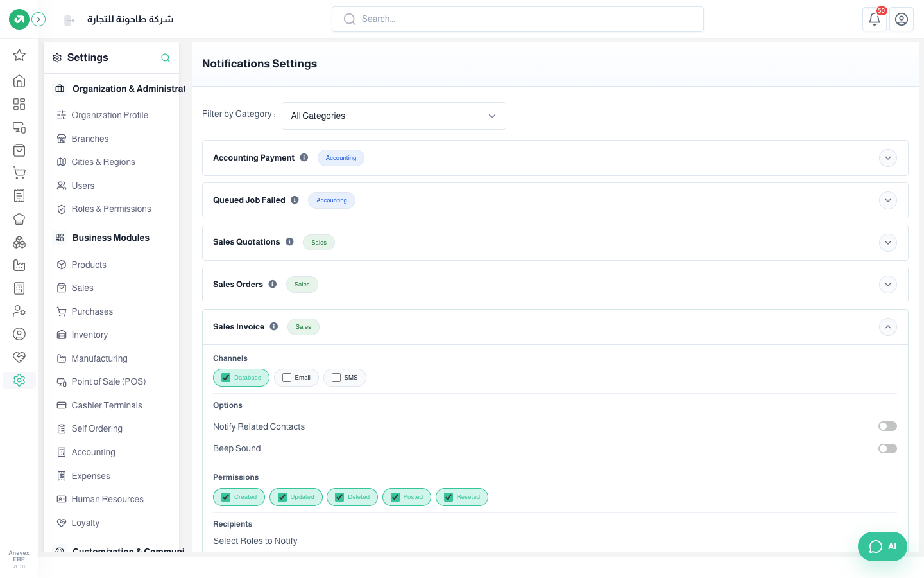This screenshot has height=578, width=924.
Task: Uncheck the Deleted permission checkbox
Action: point(339,497)
